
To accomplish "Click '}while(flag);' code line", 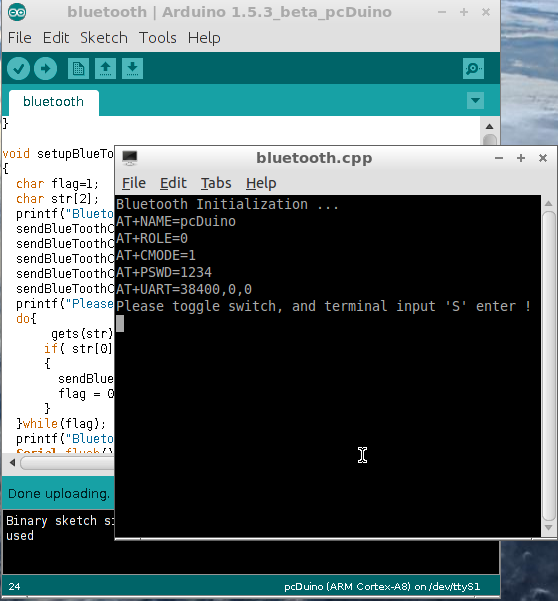I will [x=61, y=424].
